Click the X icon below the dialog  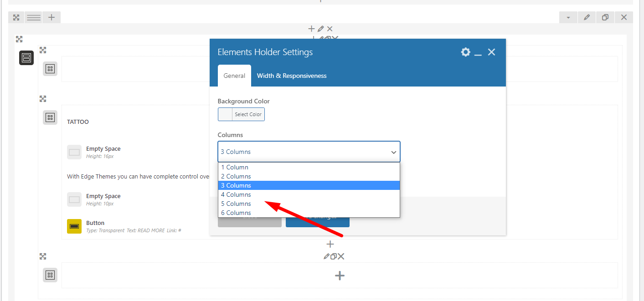[x=341, y=256]
